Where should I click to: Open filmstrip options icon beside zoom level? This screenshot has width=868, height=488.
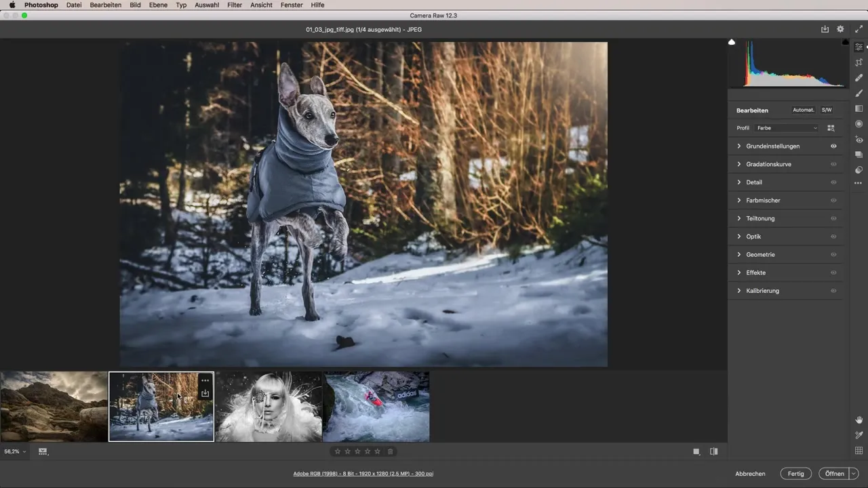tap(43, 451)
